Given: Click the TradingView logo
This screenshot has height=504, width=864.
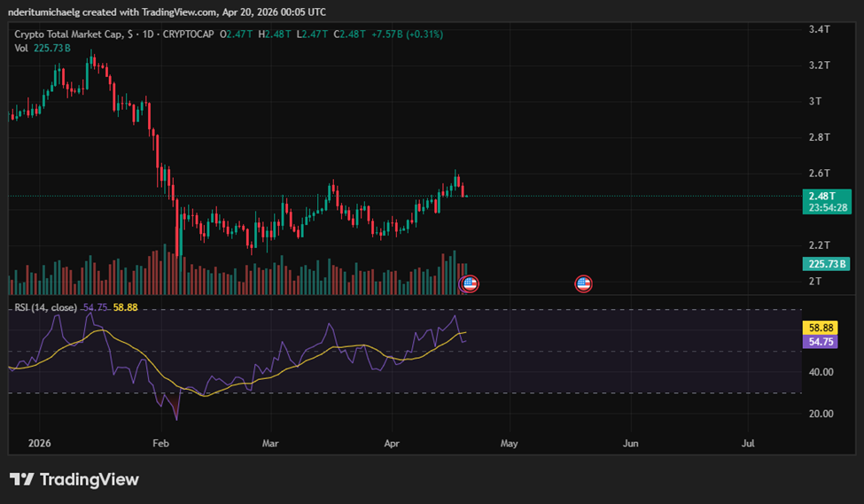Looking at the screenshot, I should coord(74,479).
